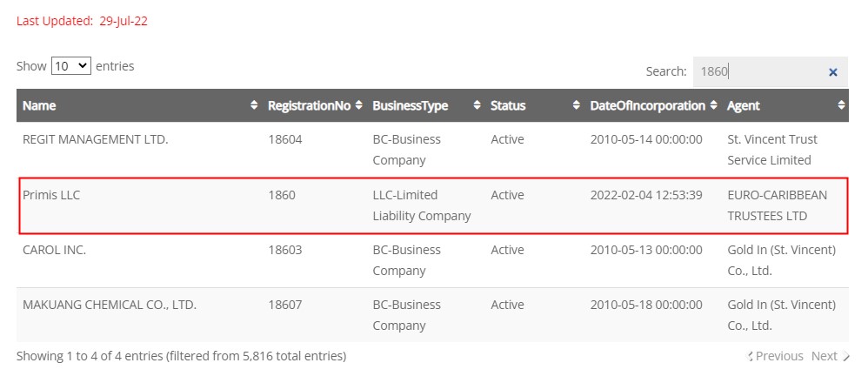The image size is (868, 383).
Task: Sort by DateOfIncorporation column arrows
Action: pos(713,105)
